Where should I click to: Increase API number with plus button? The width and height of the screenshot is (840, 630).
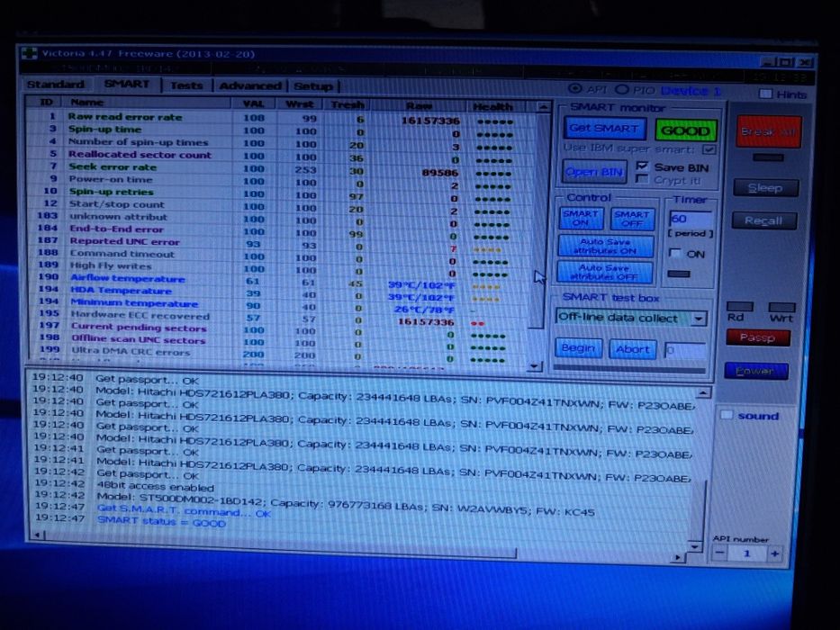774,553
